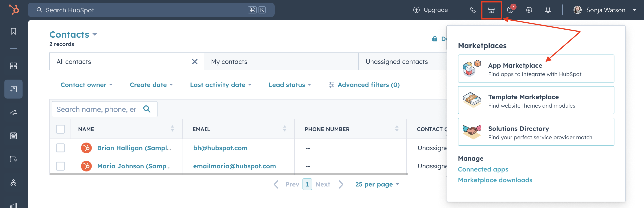Open the Automation sidebar icon

click(x=13, y=182)
